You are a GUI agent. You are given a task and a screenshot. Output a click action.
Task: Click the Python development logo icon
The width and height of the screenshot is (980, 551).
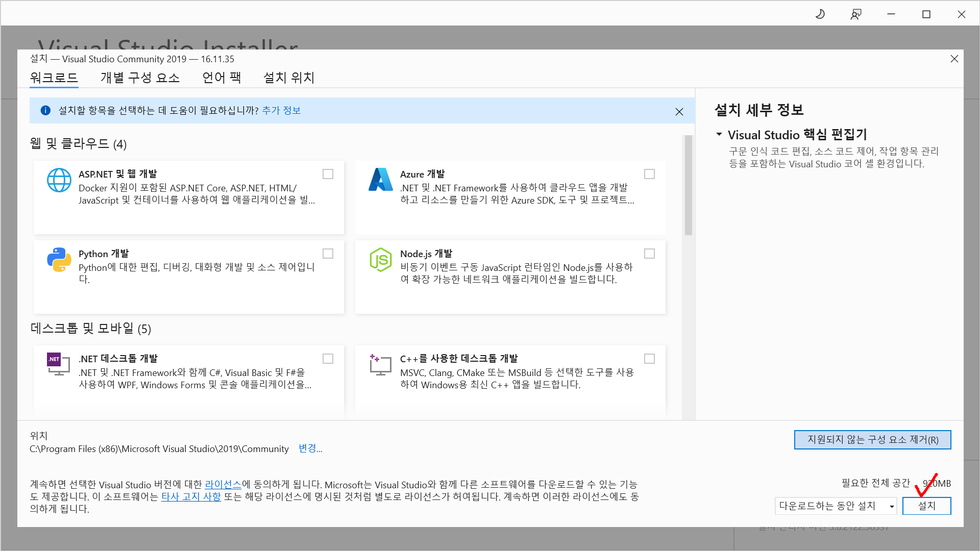pos(59,260)
